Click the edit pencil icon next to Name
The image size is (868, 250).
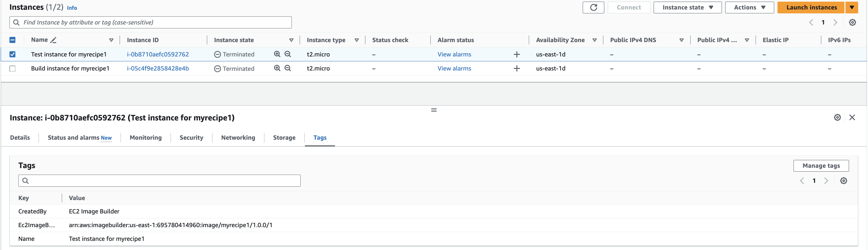pos(53,40)
